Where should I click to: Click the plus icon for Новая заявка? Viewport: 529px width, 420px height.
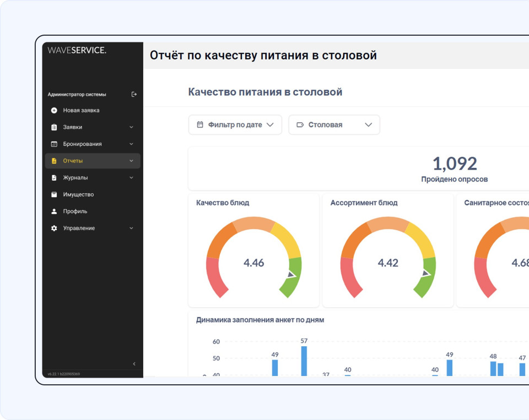[x=54, y=110]
